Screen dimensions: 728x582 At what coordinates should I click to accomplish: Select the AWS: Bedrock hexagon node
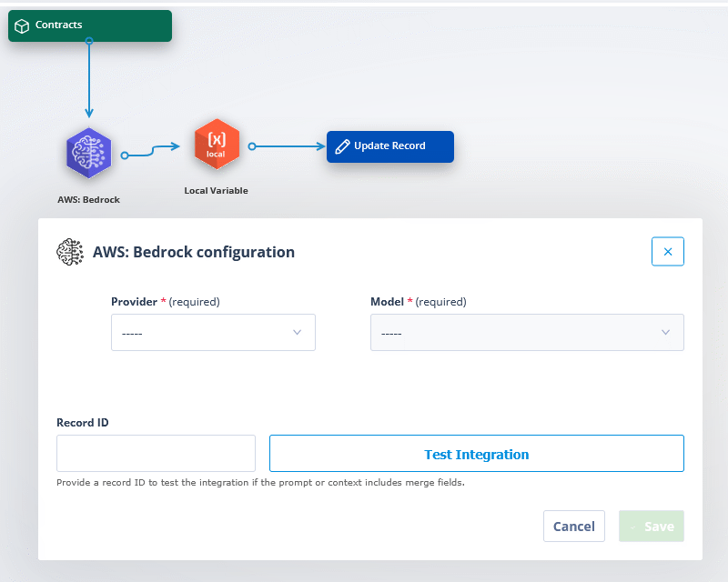click(x=88, y=153)
